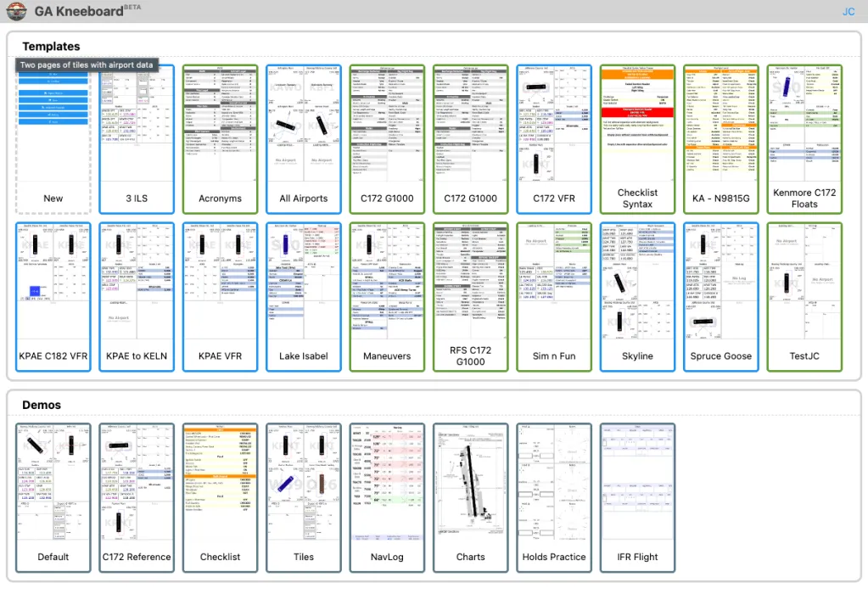
Task: Open the Spruce Goose template
Action: 720,297
